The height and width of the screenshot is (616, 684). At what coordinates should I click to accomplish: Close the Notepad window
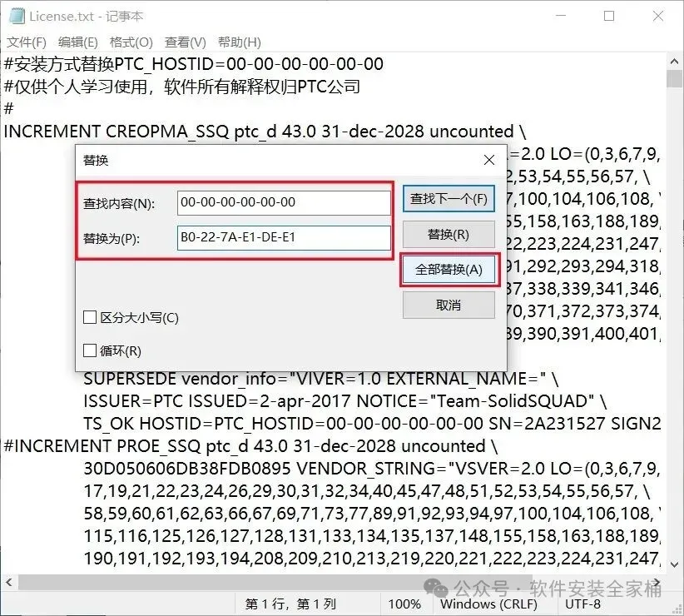tap(658, 16)
